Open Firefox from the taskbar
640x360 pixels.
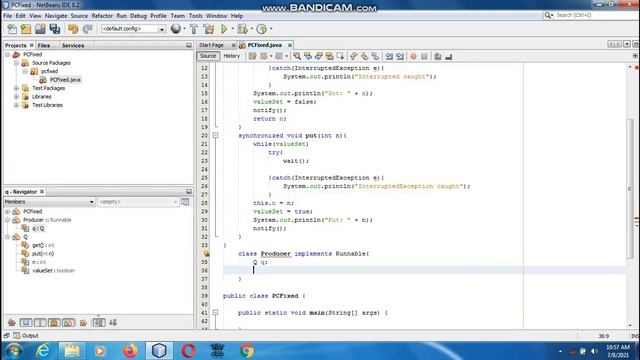131,351
